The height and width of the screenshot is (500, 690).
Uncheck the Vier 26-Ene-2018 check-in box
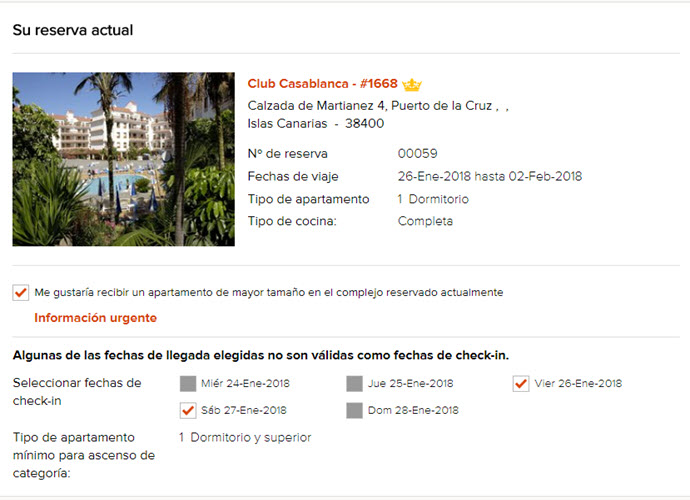(x=520, y=383)
